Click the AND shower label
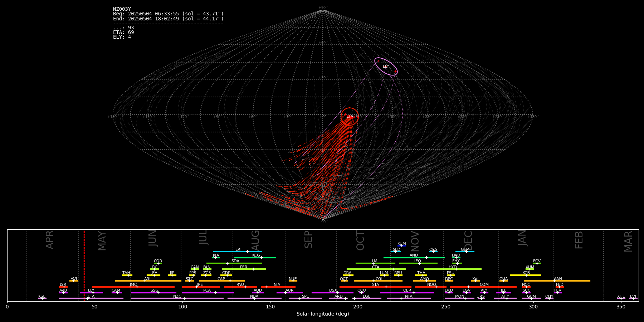The width and height of the screenshot is (644, 322). point(414,255)
